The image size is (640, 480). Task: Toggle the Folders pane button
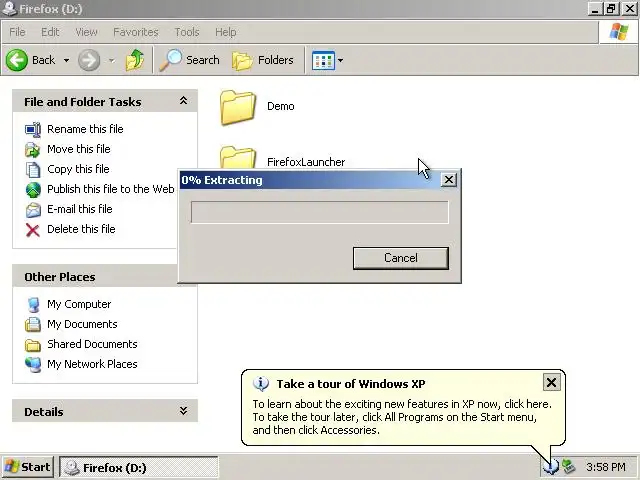tap(262, 60)
